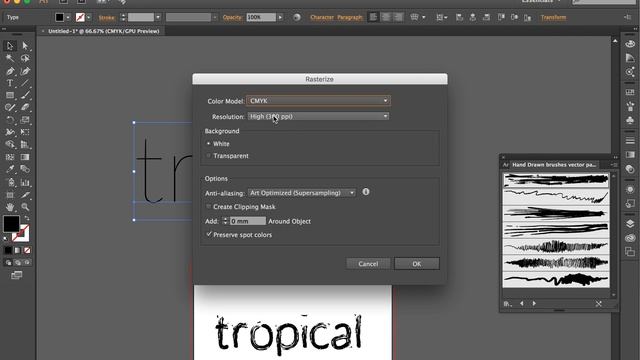Click the first thick brush stroke thumbnail
The height and width of the screenshot is (360, 640).
[556, 180]
